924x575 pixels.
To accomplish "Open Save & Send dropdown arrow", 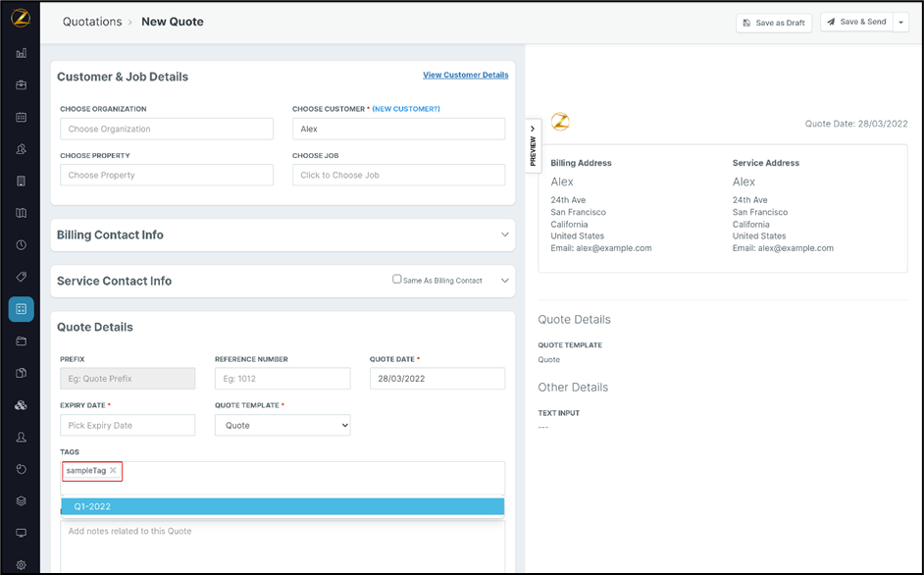I will (901, 23).
